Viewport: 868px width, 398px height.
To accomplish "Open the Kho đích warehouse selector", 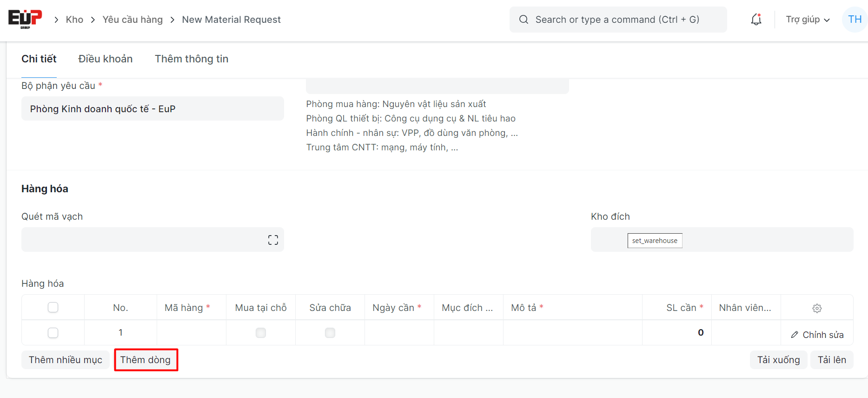I will 722,240.
